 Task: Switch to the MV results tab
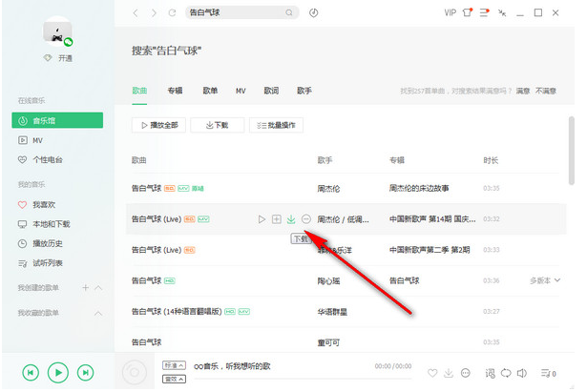pyautogui.click(x=241, y=91)
